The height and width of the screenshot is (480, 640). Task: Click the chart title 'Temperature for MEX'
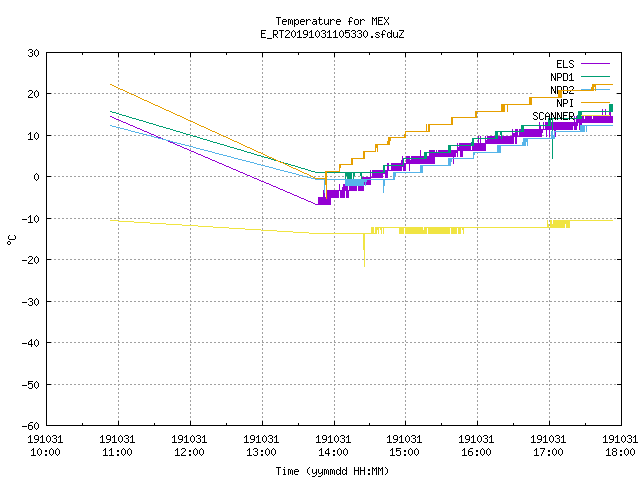[x=332, y=21]
